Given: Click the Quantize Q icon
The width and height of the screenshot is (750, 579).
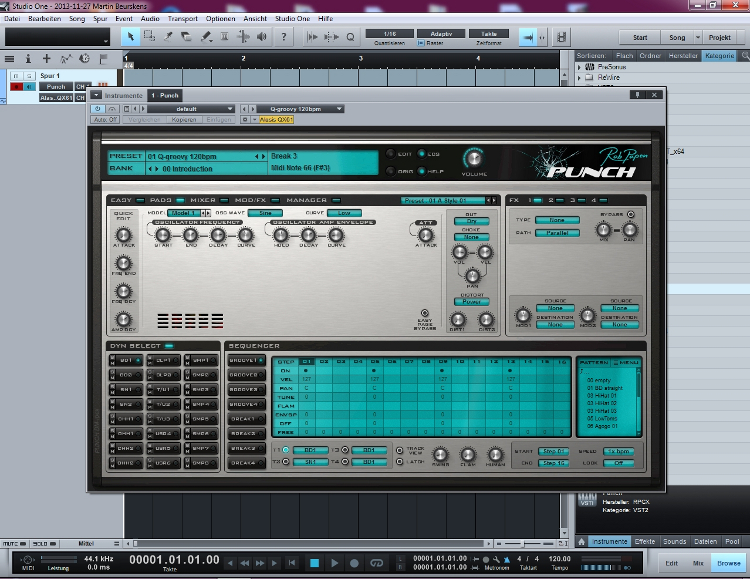Looking at the screenshot, I should click(x=351, y=37).
